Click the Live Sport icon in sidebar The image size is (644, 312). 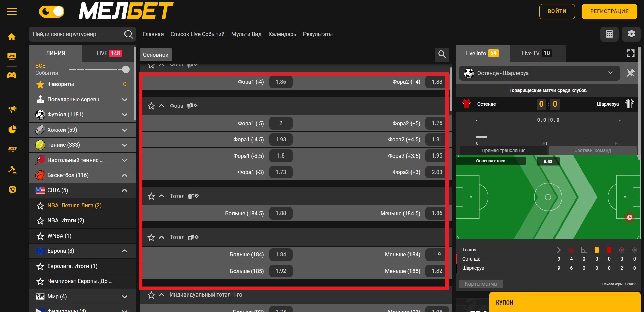pos(12,149)
